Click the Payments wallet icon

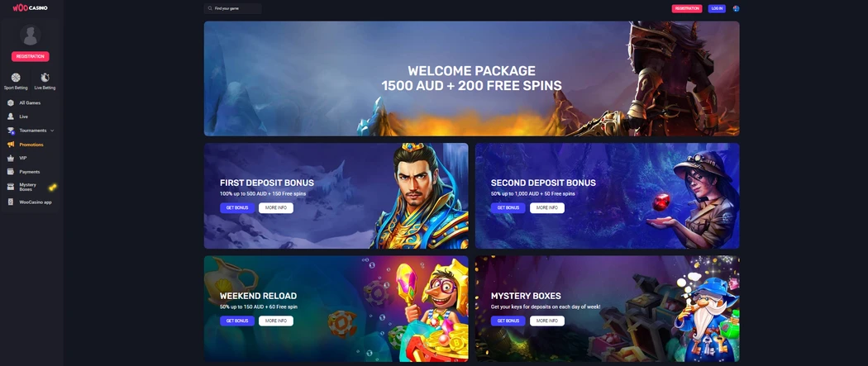pyautogui.click(x=11, y=172)
